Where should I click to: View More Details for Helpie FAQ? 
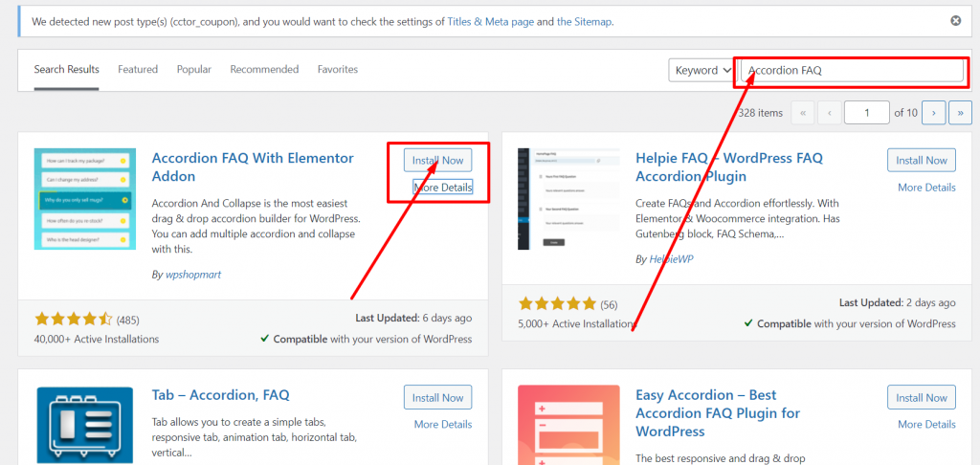926,187
